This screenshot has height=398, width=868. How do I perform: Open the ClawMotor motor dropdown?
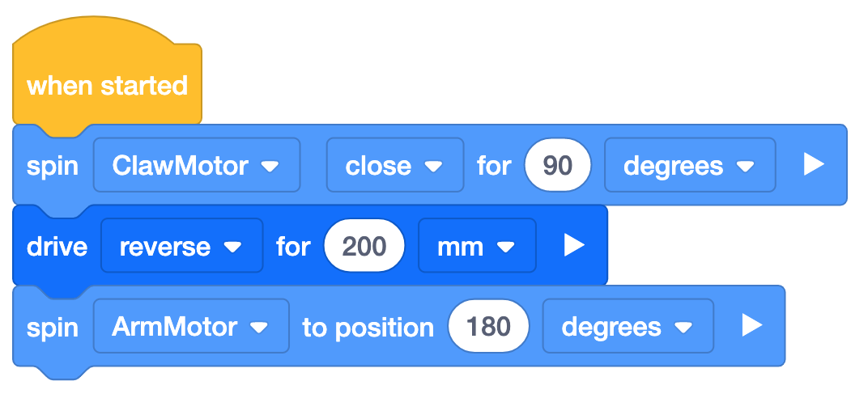(196, 166)
